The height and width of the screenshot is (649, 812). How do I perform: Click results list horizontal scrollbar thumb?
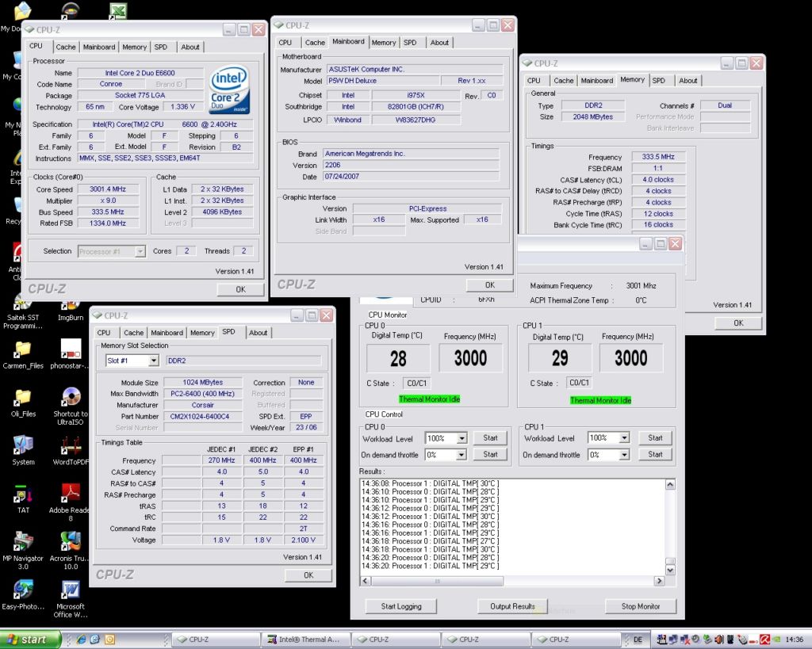click(x=437, y=581)
